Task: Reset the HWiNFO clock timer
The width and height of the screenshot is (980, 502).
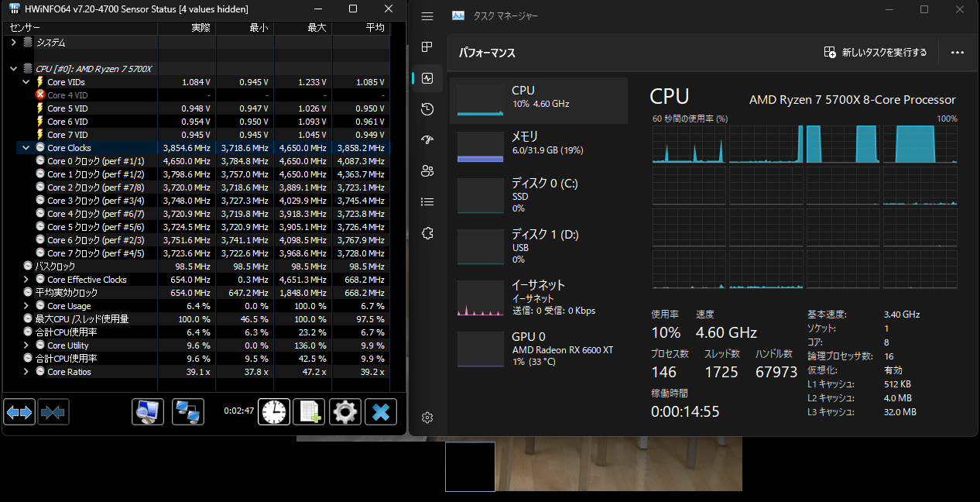Action: click(x=274, y=411)
